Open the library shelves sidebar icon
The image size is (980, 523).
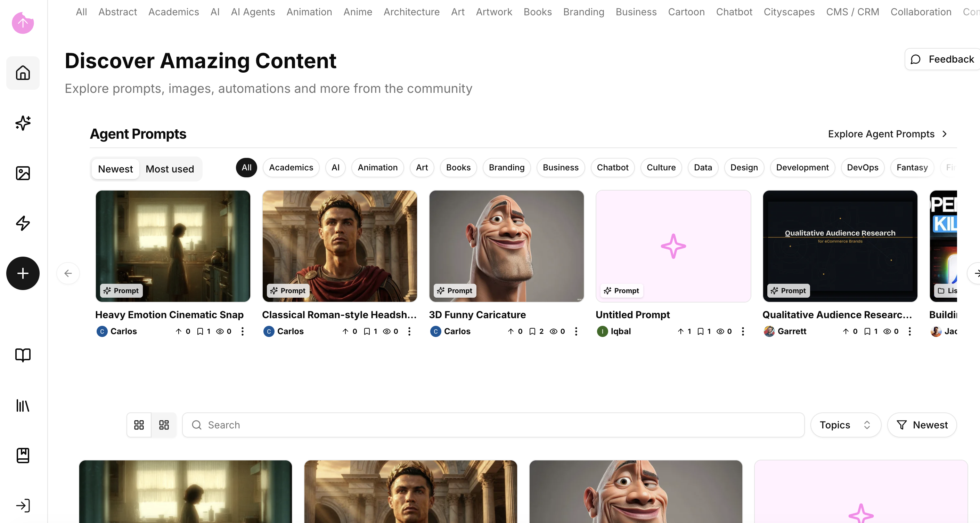pyautogui.click(x=23, y=405)
